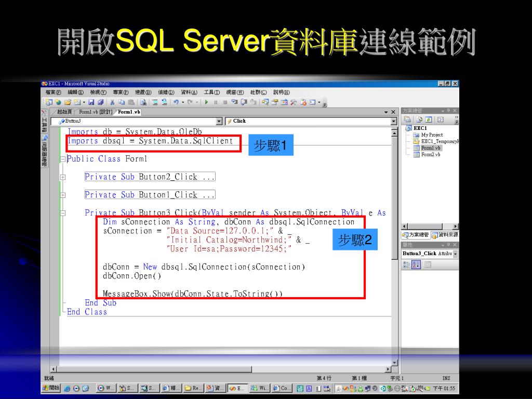Click the Windows Media Player quick launch icon
The image size is (532, 399).
[76, 389]
